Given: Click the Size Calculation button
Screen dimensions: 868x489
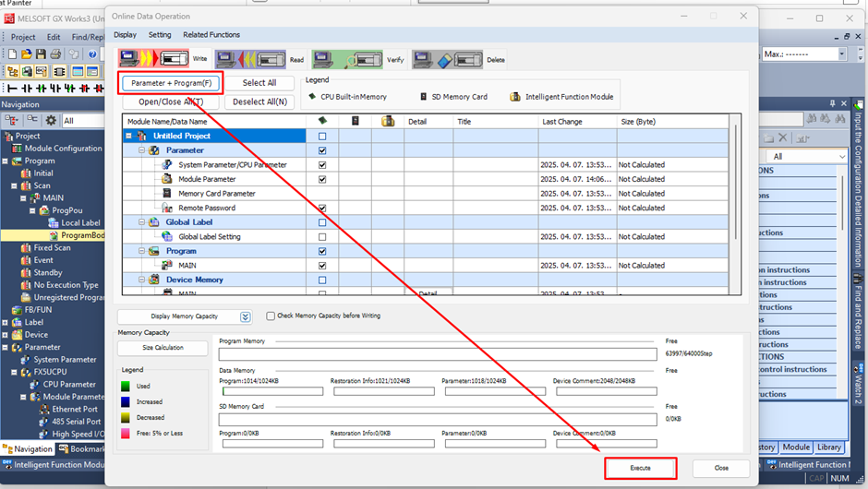Looking at the screenshot, I should (163, 348).
